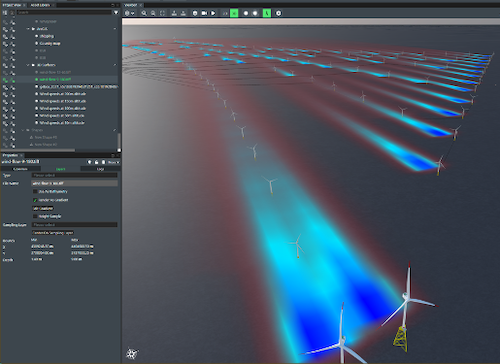Click the delete trash icon in Properties header
The width and height of the screenshot is (500, 364).
[x=103, y=162]
